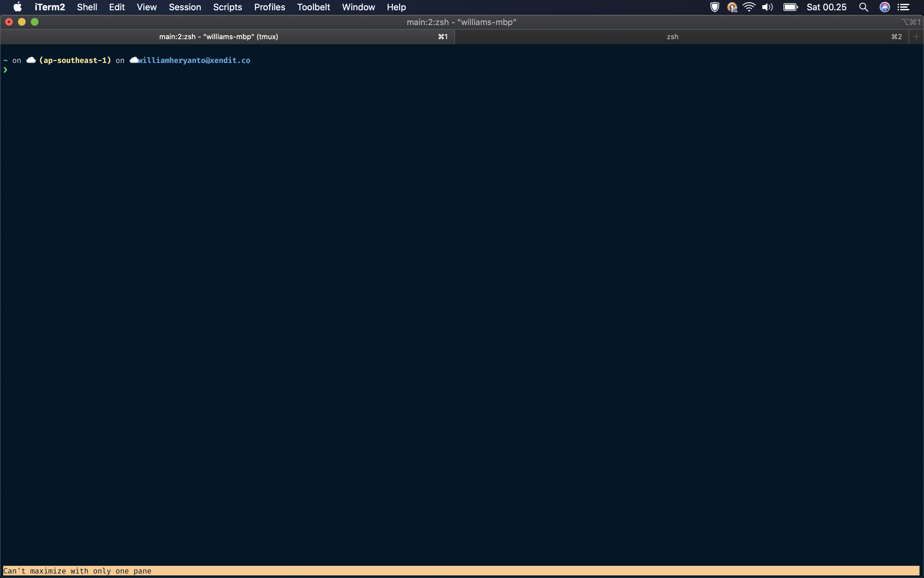Open the Help menu

click(396, 7)
